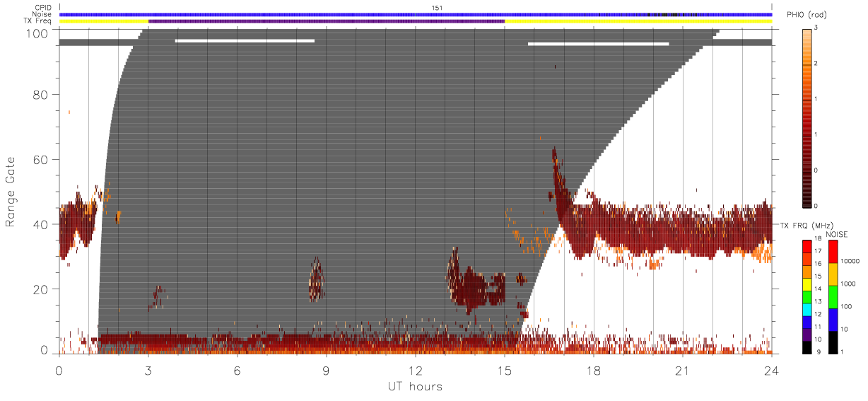
Task: Pick the orange swatch in NOISE legend
Action: (834, 274)
